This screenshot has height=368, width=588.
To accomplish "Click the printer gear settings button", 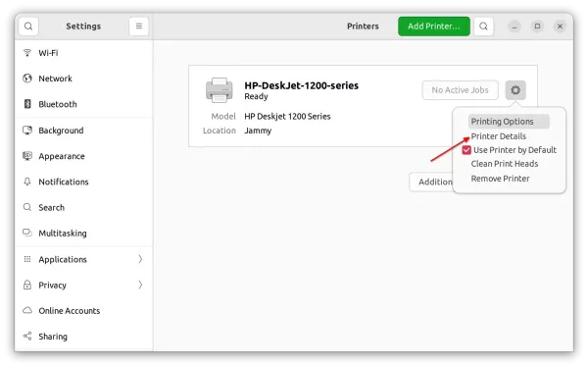I will pos(515,90).
